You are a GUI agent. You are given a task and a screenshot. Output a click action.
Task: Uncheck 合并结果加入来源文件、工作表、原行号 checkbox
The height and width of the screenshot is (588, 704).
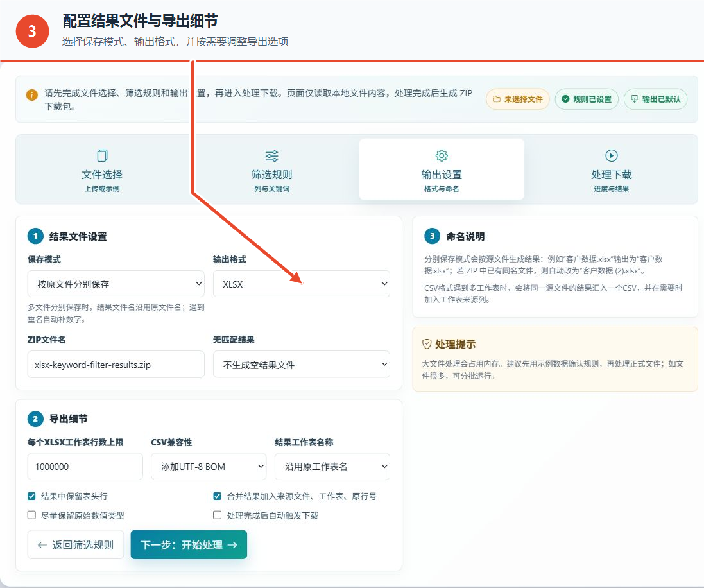click(218, 496)
